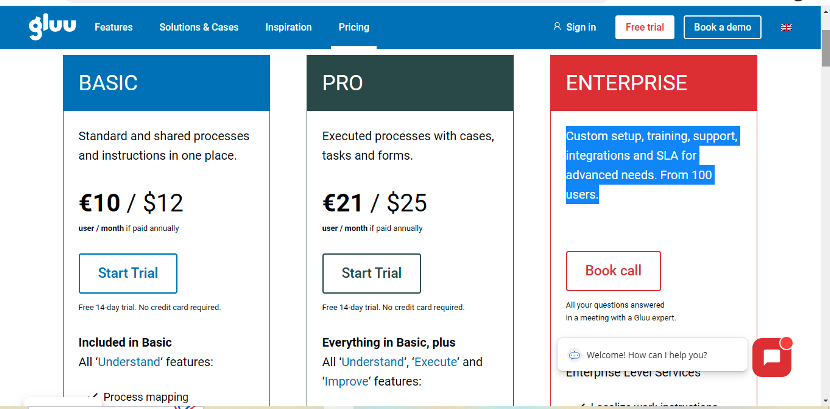Click the Welcome chat message box
The image size is (830, 409).
[x=653, y=355]
